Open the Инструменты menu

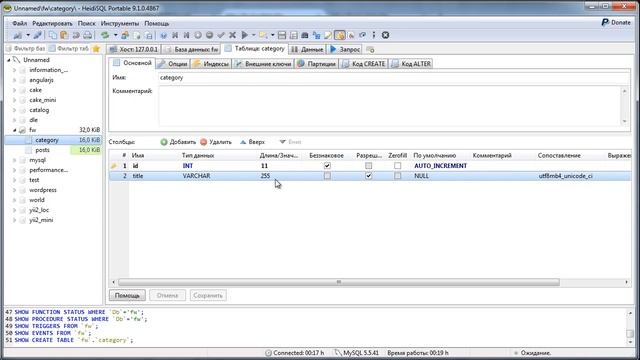[120, 23]
